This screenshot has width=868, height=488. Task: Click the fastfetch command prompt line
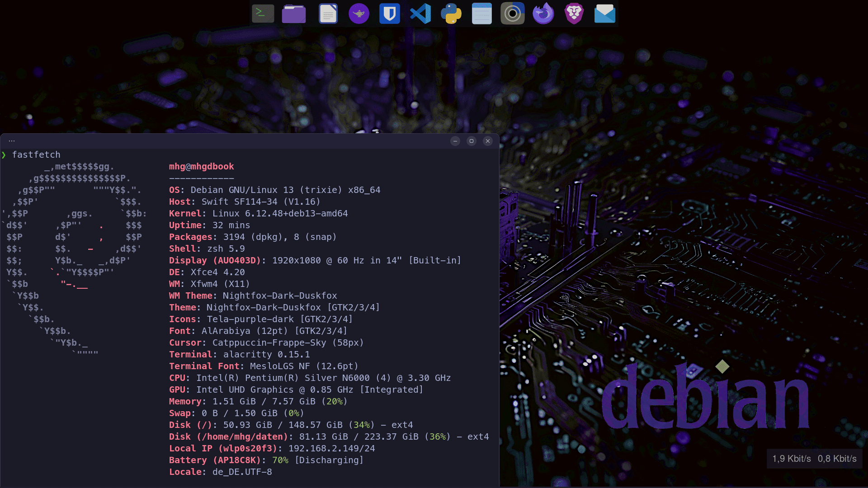[x=36, y=155]
